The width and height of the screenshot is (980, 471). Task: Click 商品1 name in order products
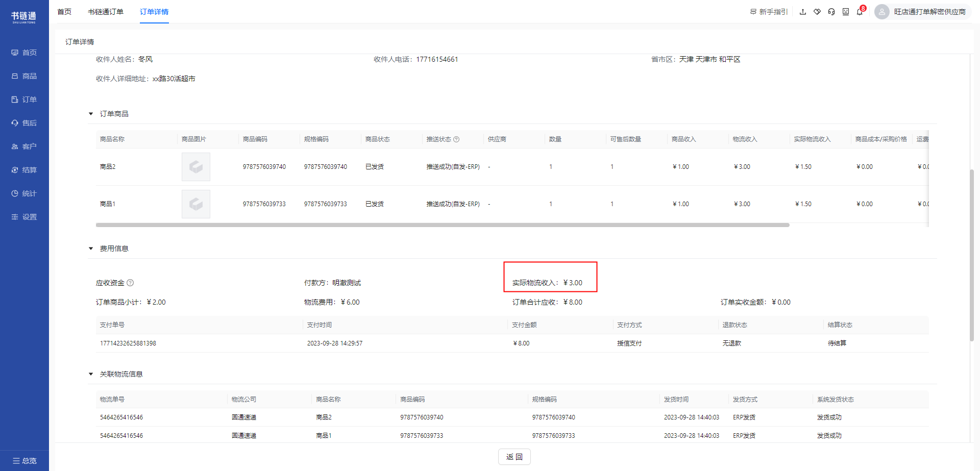[108, 204]
